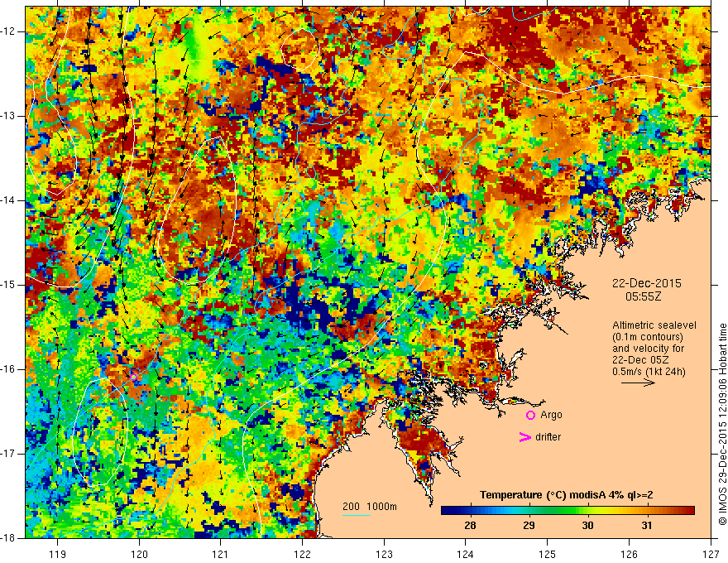This screenshot has width=728, height=563.
Task: Click the '0.5m/s (1kt 24h)' scale label
Action: pyautogui.click(x=649, y=372)
